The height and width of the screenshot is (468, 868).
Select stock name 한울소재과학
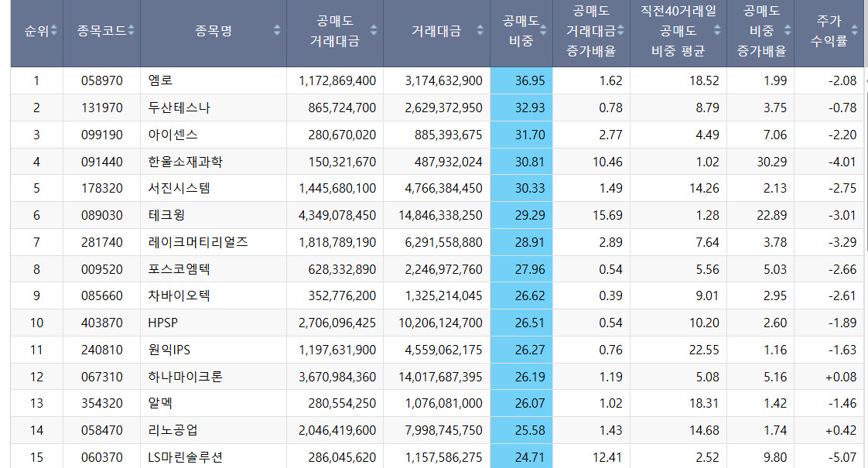point(185,162)
